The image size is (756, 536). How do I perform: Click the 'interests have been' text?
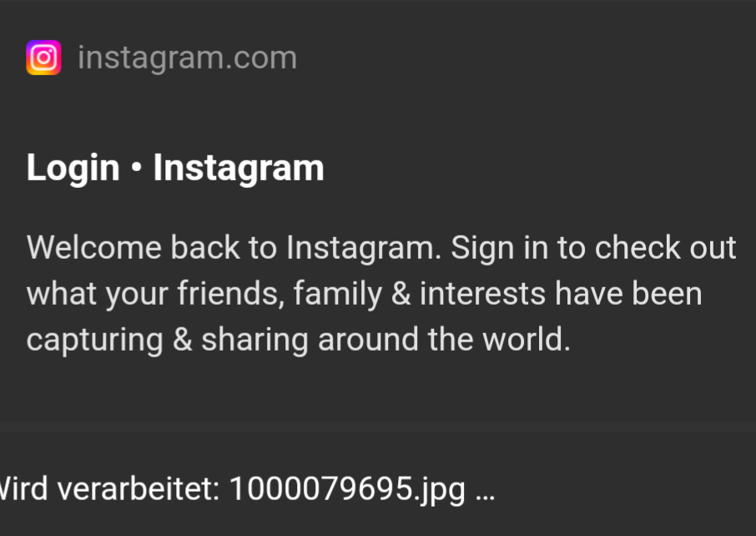click(561, 294)
